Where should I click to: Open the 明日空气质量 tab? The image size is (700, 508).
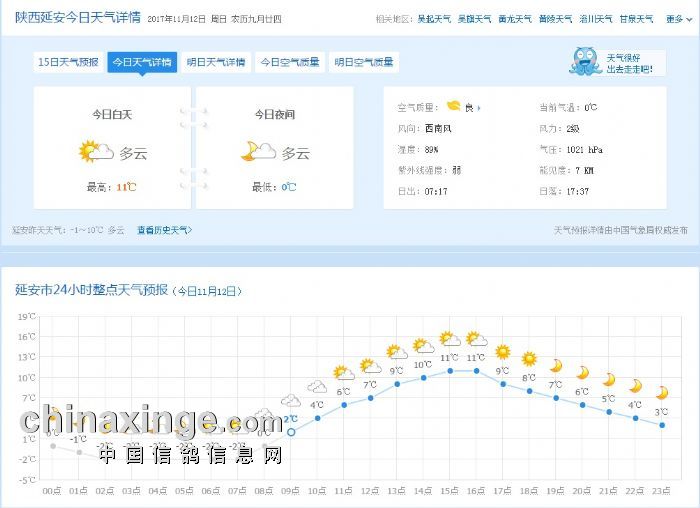point(364,62)
